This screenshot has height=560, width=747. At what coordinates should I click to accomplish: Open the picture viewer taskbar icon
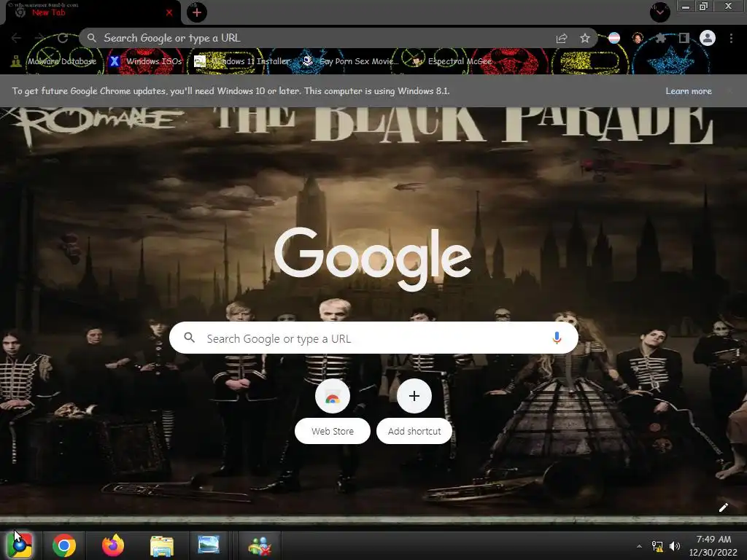(209, 545)
